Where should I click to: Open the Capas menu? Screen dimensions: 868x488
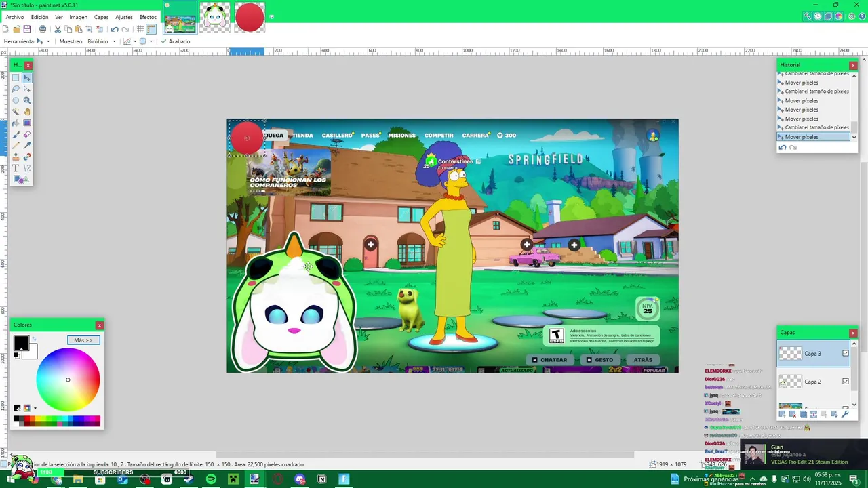(x=101, y=17)
